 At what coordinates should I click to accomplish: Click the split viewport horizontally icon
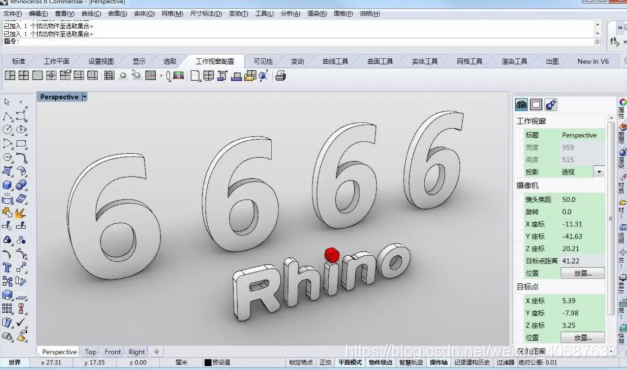(x=79, y=75)
